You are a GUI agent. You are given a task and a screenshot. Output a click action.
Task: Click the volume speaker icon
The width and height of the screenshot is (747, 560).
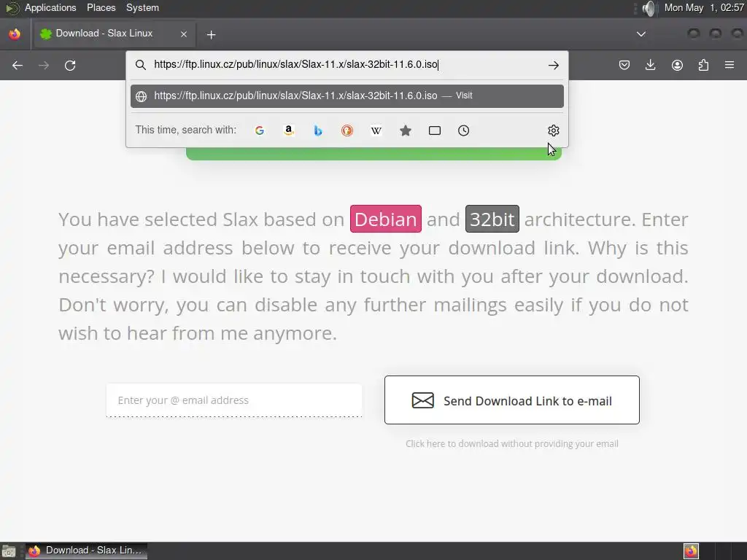point(649,8)
